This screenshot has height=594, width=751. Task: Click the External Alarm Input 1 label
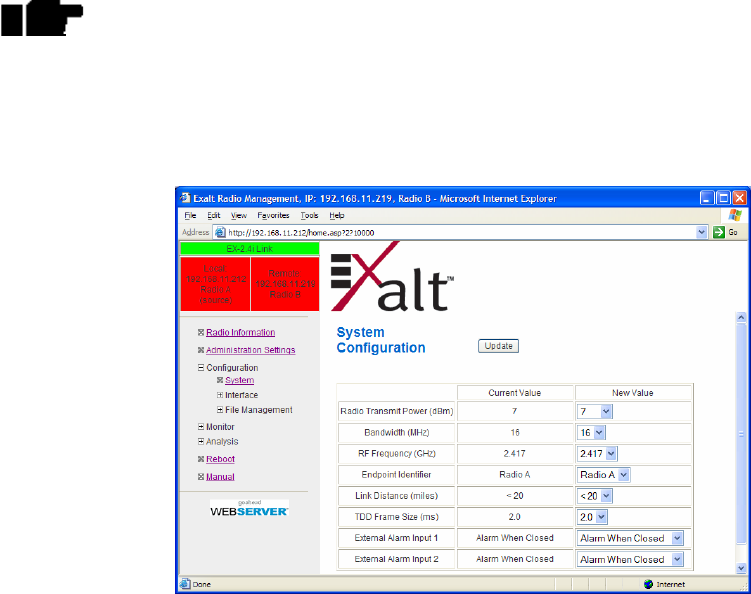(x=396, y=538)
